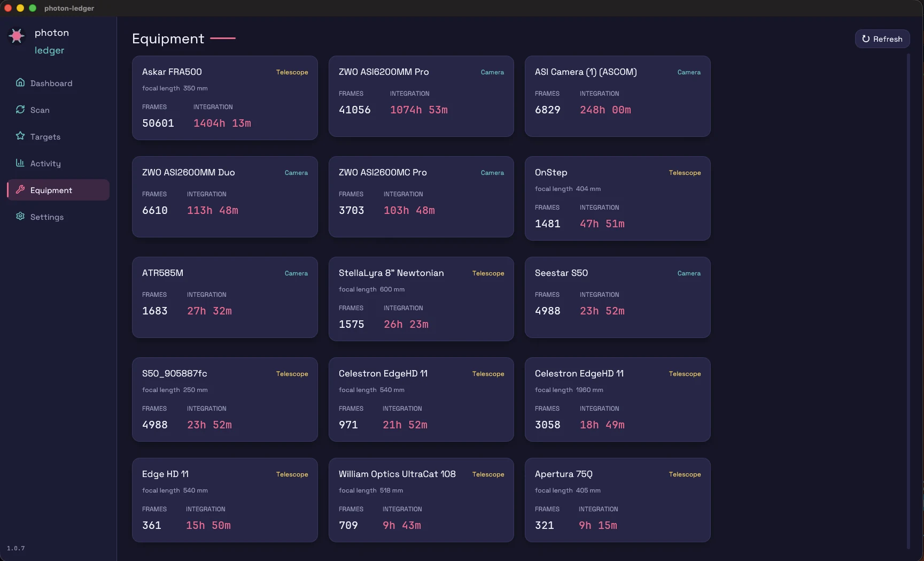The width and height of the screenshot is (924, 561).
Task: Open Dashboard via its home icon
Action: click(20, 82)
